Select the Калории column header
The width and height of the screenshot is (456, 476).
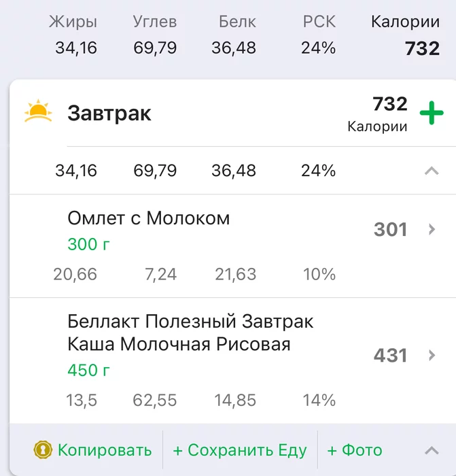pyautogui.click(x=405, y=22)
